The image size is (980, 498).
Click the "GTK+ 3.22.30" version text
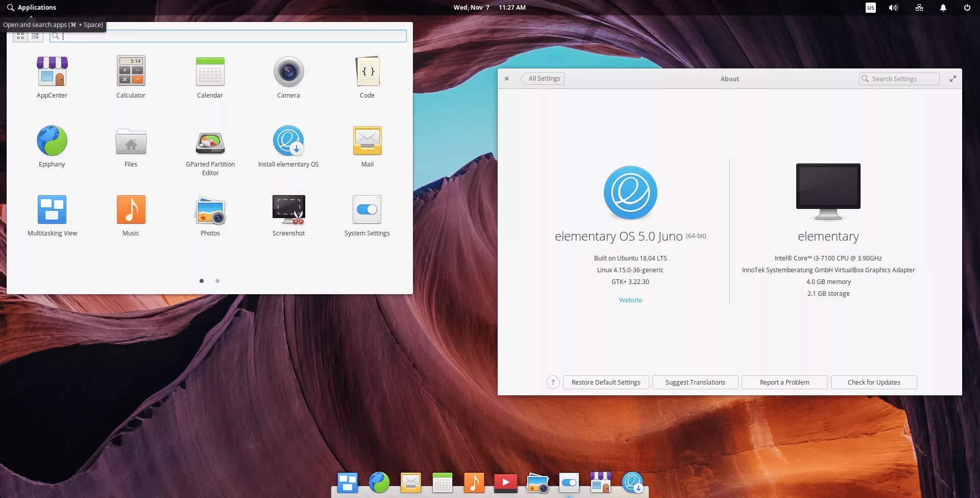click(630, 282)
